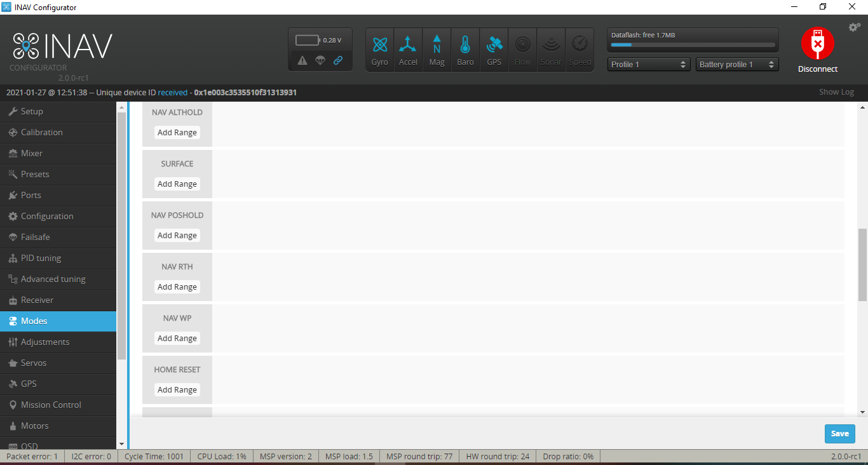Click the greyed-out Flow sensor icon
Viewport: 868px width, 465px height.
(522, 49)
